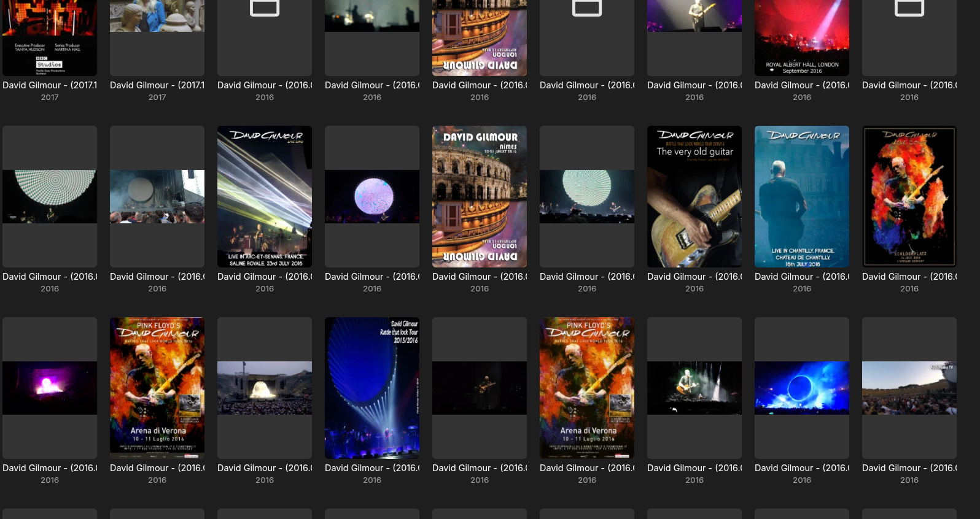The height and width of the screenshot is (519, 980).
Task: Click the title under the green-spotlight guitarist thumbnail
Action: [x=694, y=468]
